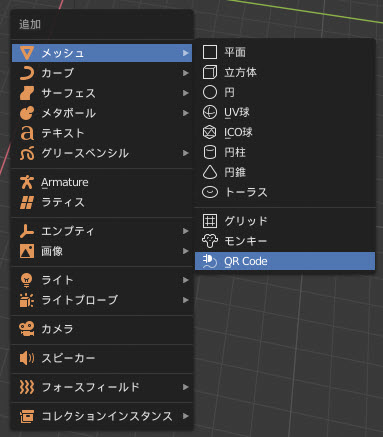Click the light probe icon
The width and height of the screenshot is (383, 437).
pyautogui.click(x=27, y=300)
